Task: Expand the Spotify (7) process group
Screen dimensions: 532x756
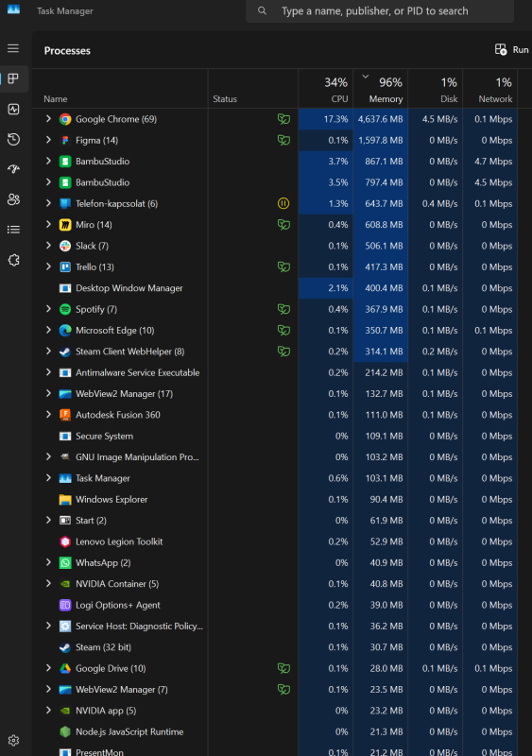Action: (48, 309)
